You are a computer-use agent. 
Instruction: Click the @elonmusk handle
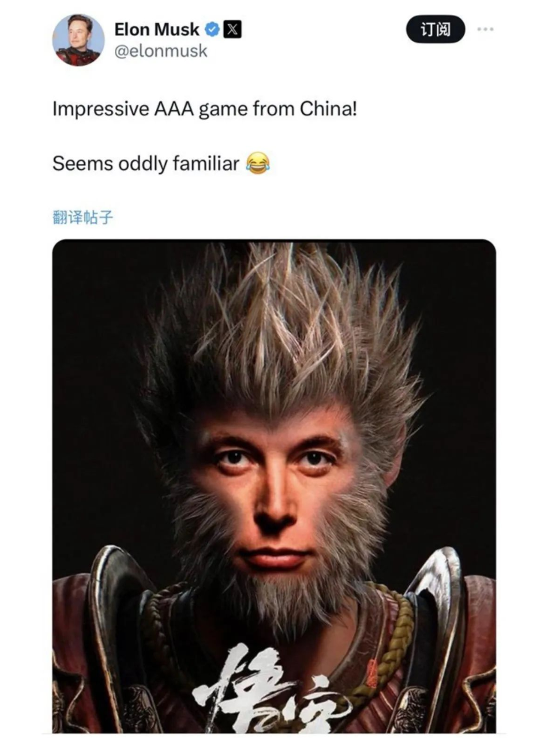click(x=161, y=51)
